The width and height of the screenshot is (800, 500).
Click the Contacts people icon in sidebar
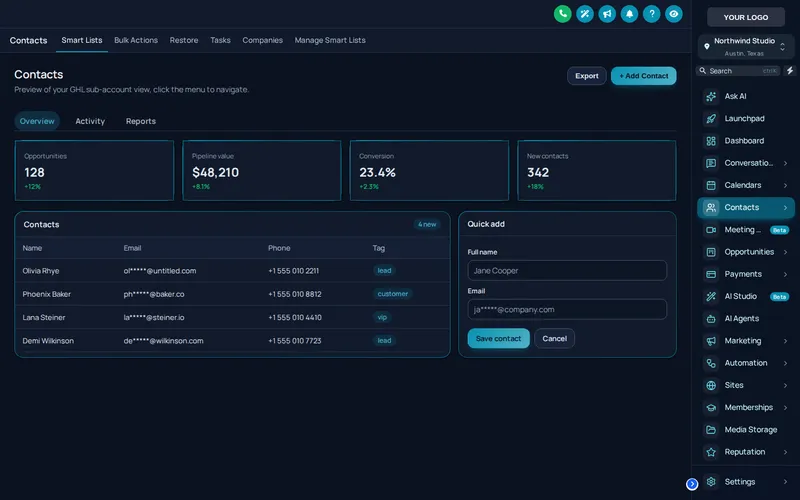[x=711, y=208]
